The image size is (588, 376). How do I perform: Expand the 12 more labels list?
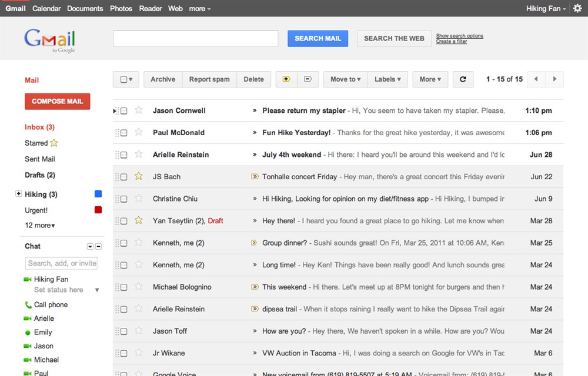point(41,226)
